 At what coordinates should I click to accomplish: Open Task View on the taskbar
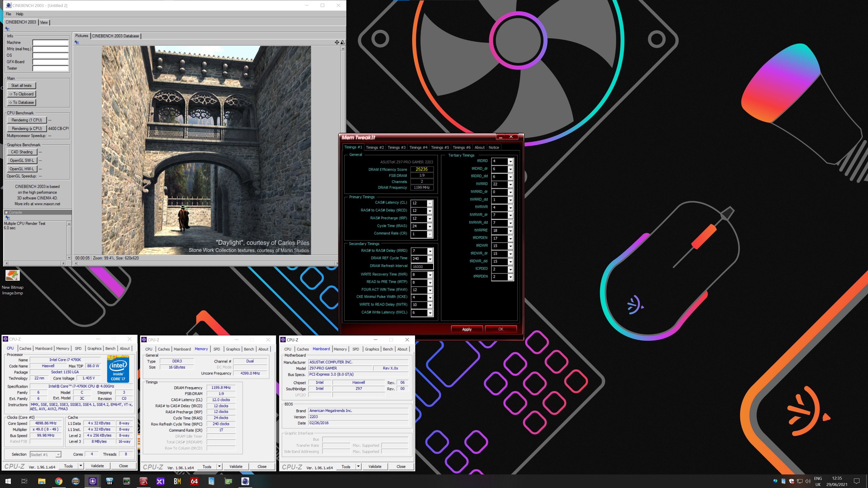(x=24, y=481)
